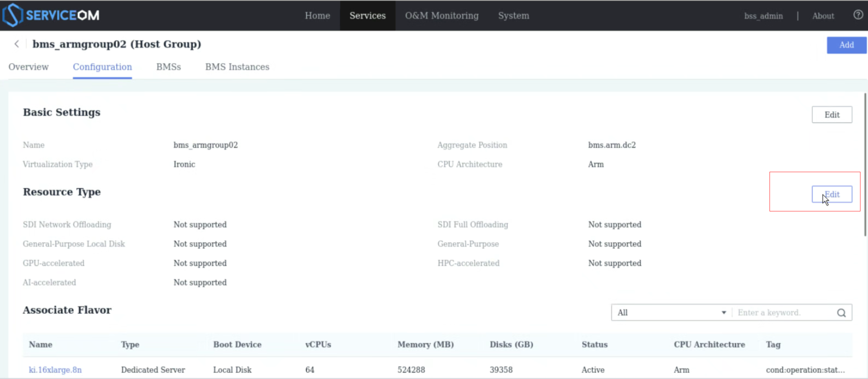The image size is (868, 379).
Task: Open the BMS Instances tab
Action: coord(237,67)
